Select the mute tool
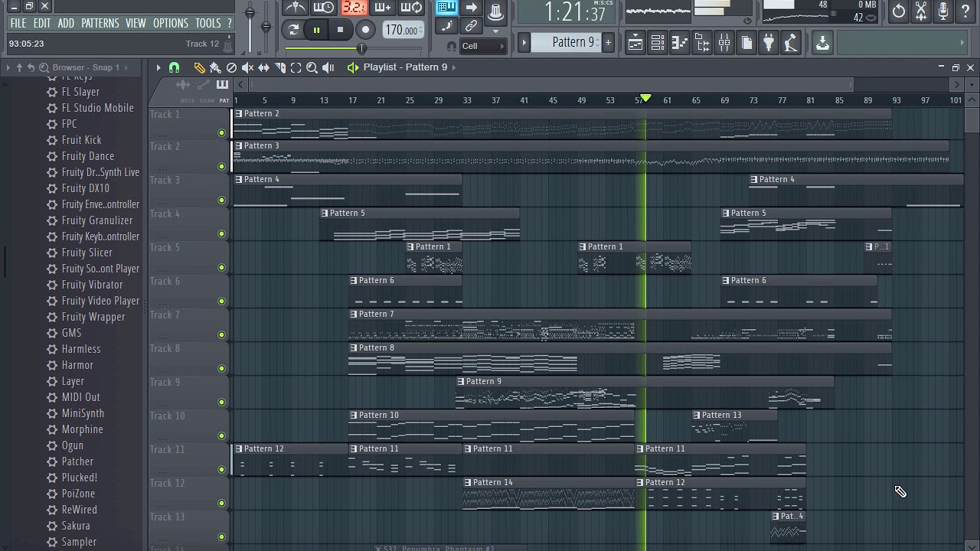The image size is (980, 551). click(x=247, y=67)
